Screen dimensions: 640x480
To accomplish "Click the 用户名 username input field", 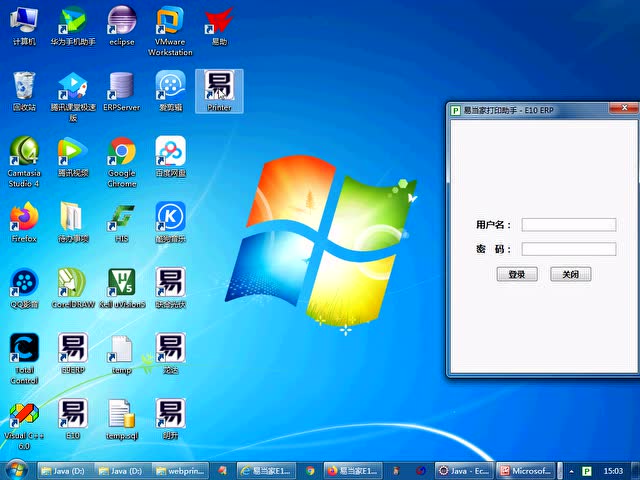I will pyautogui.click(x=569, y=224).
